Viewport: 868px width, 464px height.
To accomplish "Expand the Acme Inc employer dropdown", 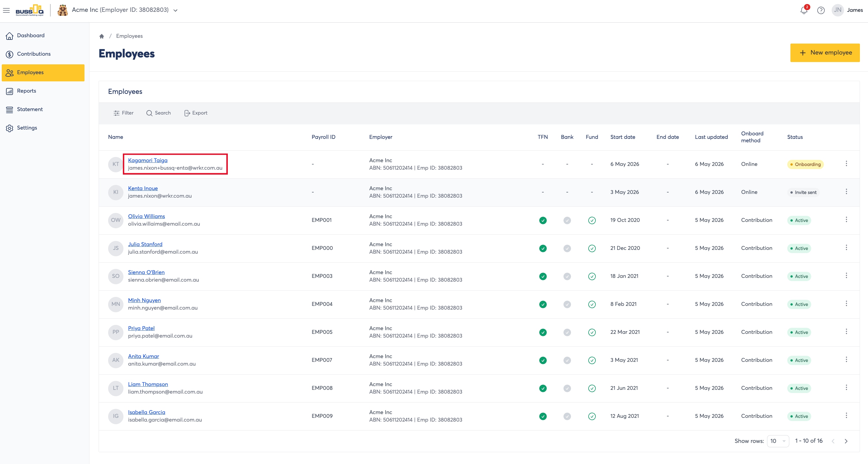I will (x=175, y=10).
